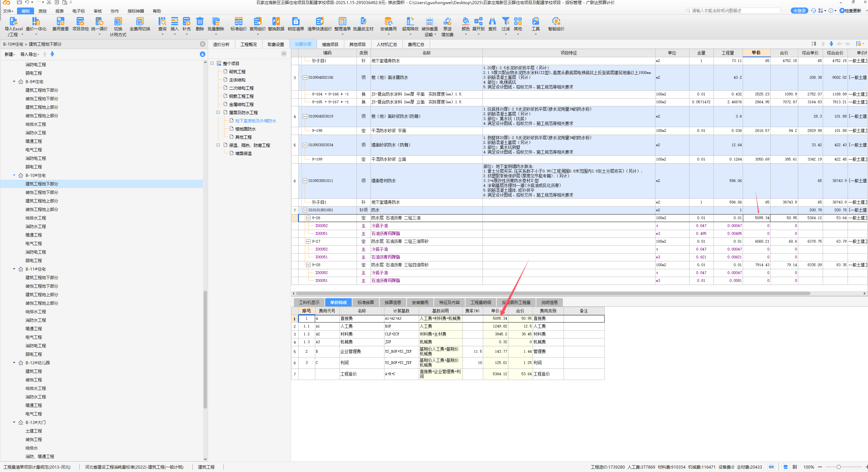The width and height of the screenshot is (868, 472).
Task: Click the blue download arrow in project panel
Action: click(x=202, y=54)
